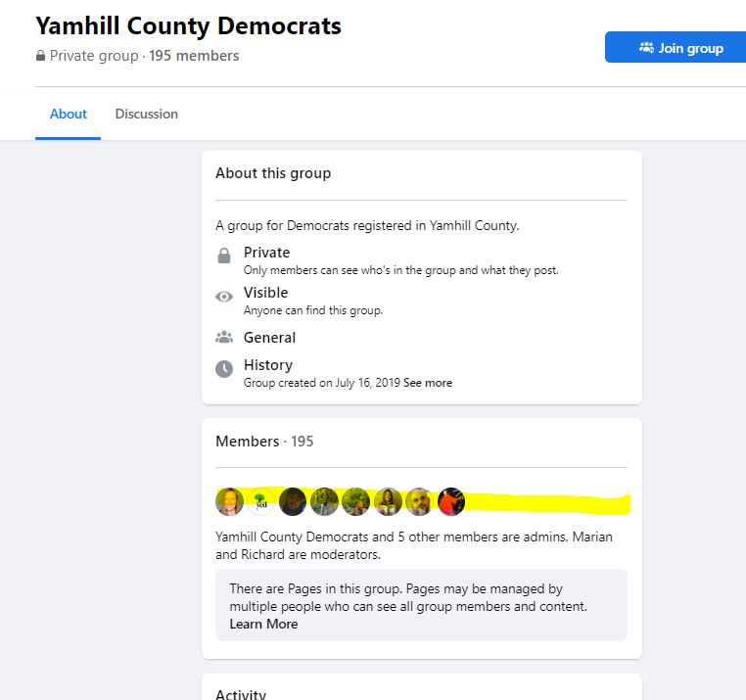Viewport: 746px width, 700px height.
Task: Click the people icon on Join group button
Action: click(646, 48)
